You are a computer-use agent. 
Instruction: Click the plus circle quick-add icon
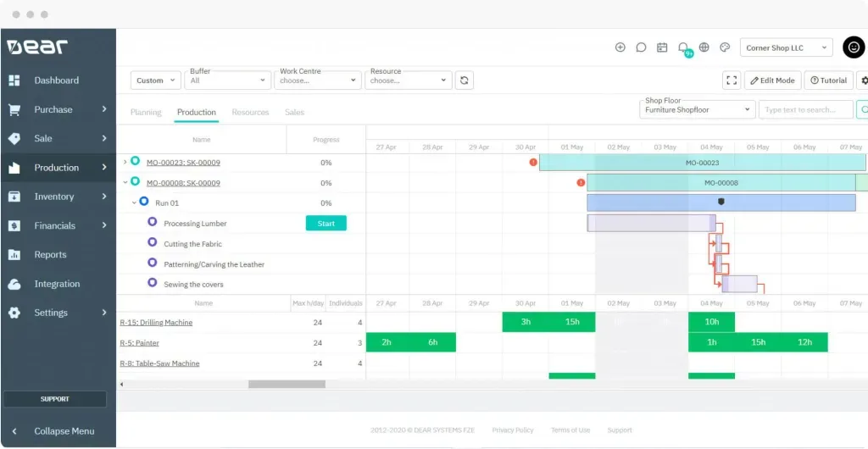pyautogui.click(x=620, y=48)
